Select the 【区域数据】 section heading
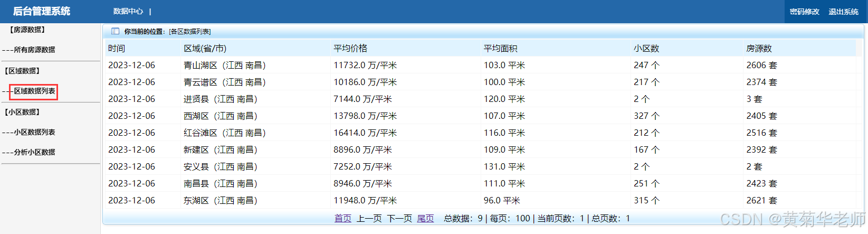Image resolution: width=868 pixels, height=234 pixels. [22, 71]
